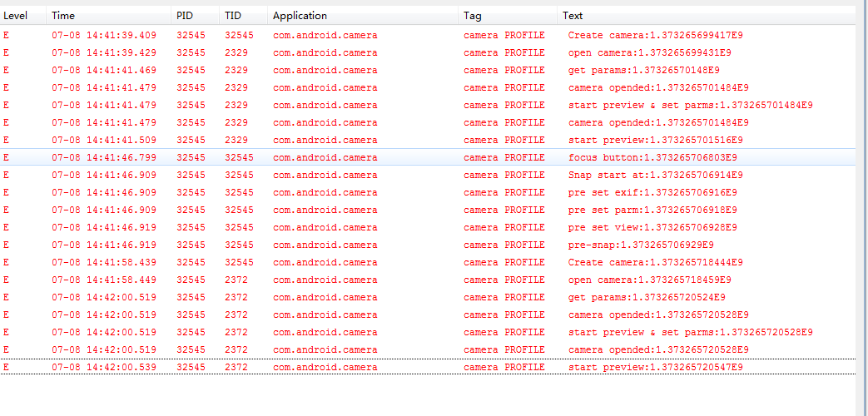This screenshot has width=868, height=416.
Task: Select the 'get params:1.37326570148E9' entry
Action: tap(428, 70)
